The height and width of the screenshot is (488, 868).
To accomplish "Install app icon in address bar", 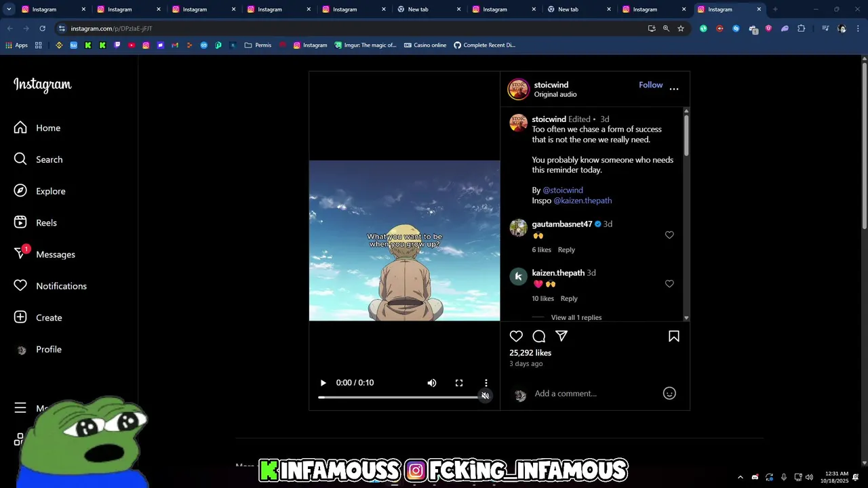I will (652, 28).
